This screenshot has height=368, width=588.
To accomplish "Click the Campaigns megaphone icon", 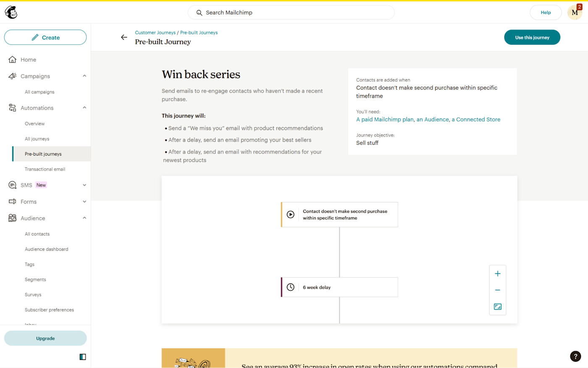I will tap(13, 76).
